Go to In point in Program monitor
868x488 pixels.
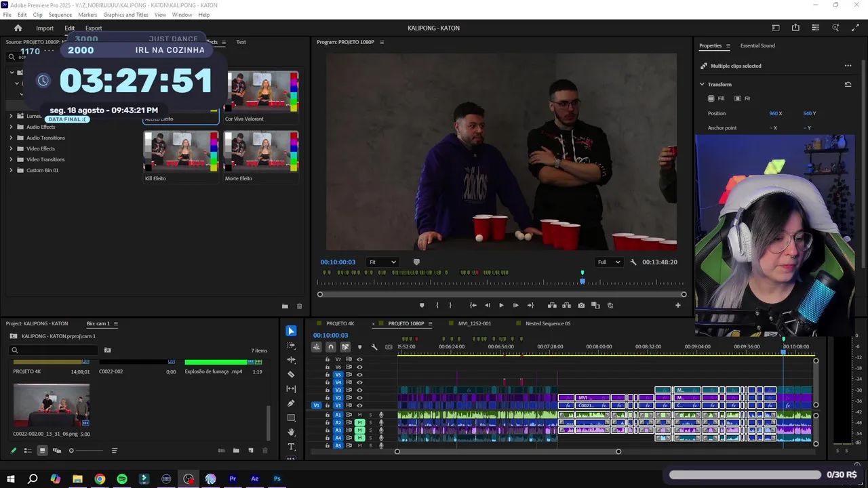pos(473,305)
